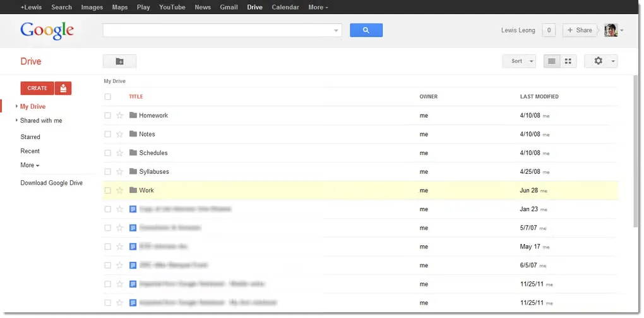Image resolution: width=644 pixels, height=318 pixels.
Task: Star the Notes folder
Action: (119, 134)
